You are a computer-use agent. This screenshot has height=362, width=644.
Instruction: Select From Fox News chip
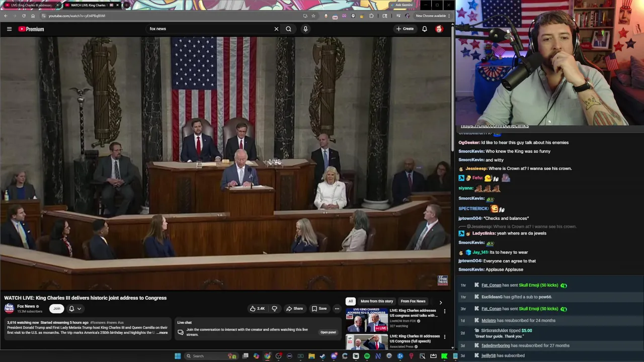(x=413, y=301)
